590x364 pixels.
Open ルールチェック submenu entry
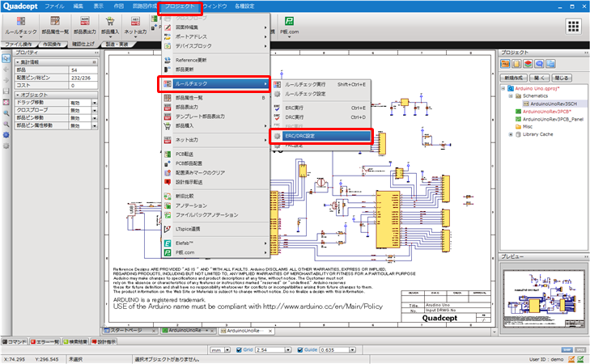click(x=216, y=84)
